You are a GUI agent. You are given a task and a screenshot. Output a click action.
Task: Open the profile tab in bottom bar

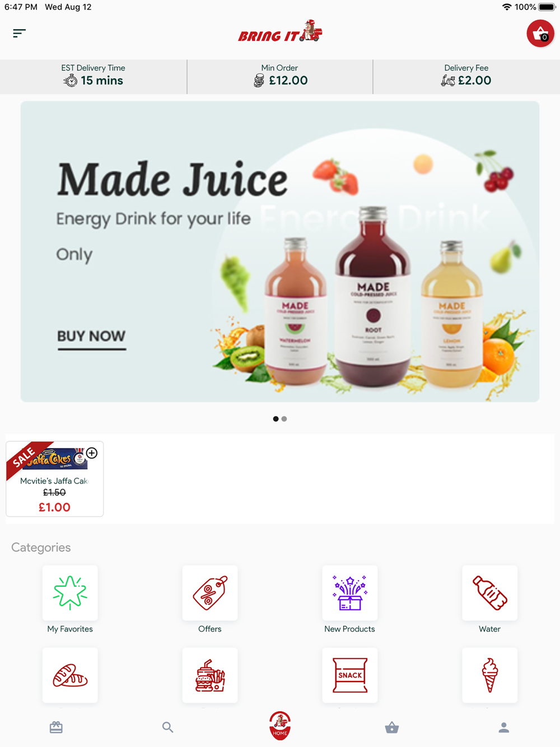(504, 727)
